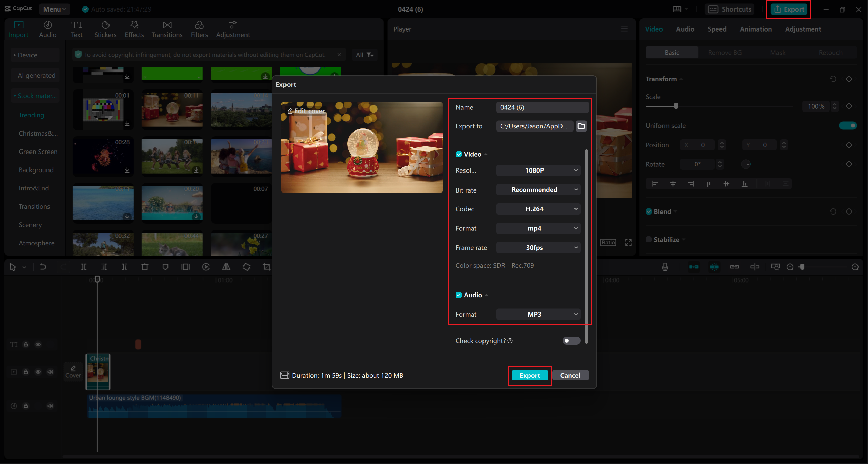Click the Export button in title bar
The image size is (868, 464).
(x=789, y=9)
